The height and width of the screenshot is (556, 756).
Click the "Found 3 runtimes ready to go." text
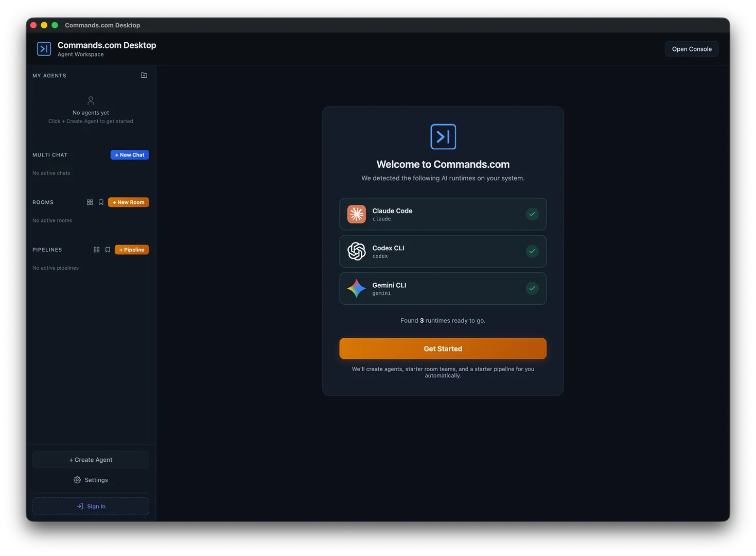coord(443,321)
